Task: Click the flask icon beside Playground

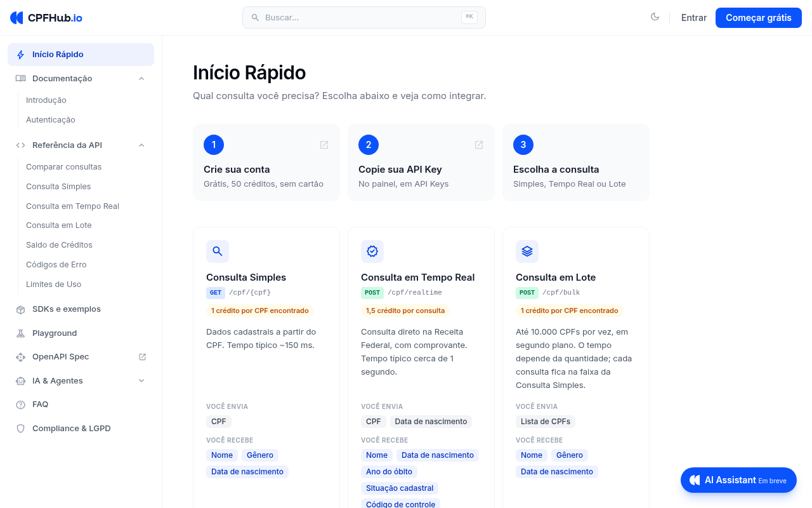Action: (21, 333)
